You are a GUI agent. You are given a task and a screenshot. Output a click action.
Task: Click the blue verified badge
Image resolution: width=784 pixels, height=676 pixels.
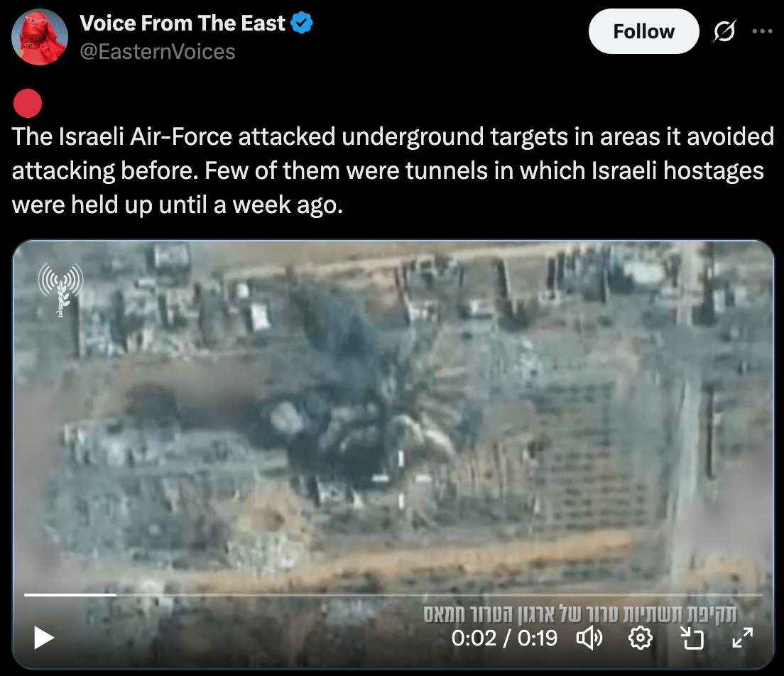point(302,23)
